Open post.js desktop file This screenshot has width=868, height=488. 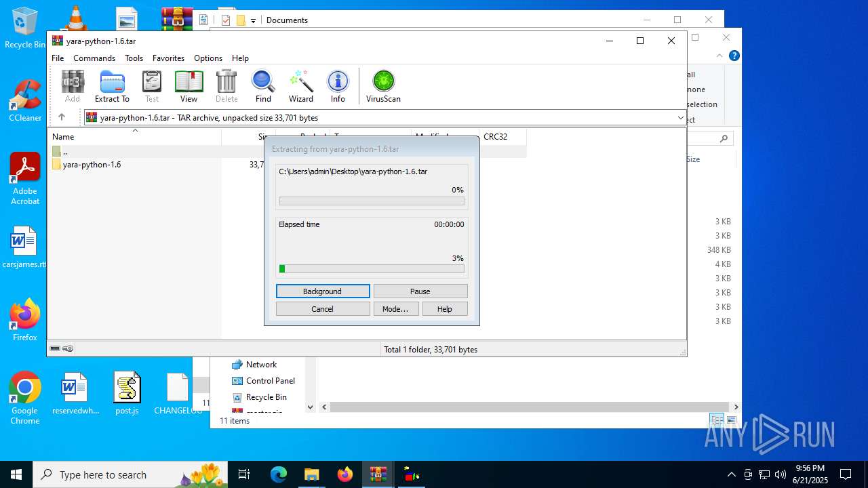[127, 393]
